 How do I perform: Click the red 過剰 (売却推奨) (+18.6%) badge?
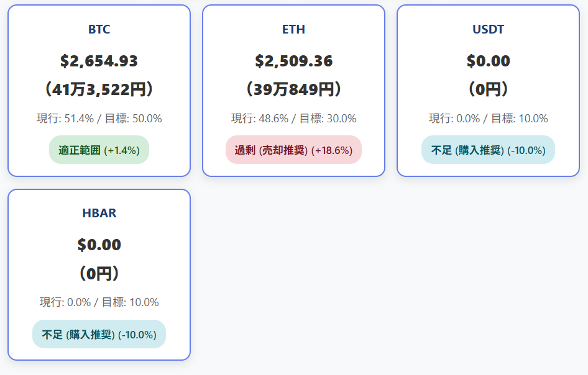point(293,150)
